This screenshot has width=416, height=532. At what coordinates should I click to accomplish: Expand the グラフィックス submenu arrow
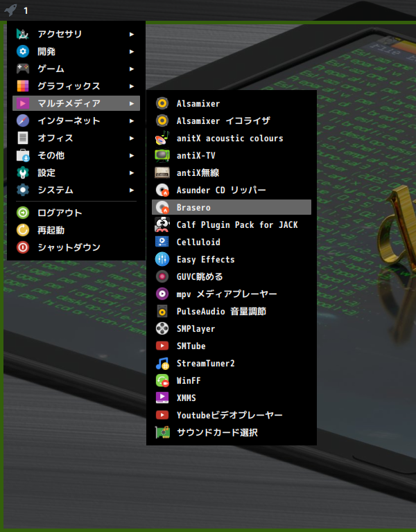[x=132, y=86]
